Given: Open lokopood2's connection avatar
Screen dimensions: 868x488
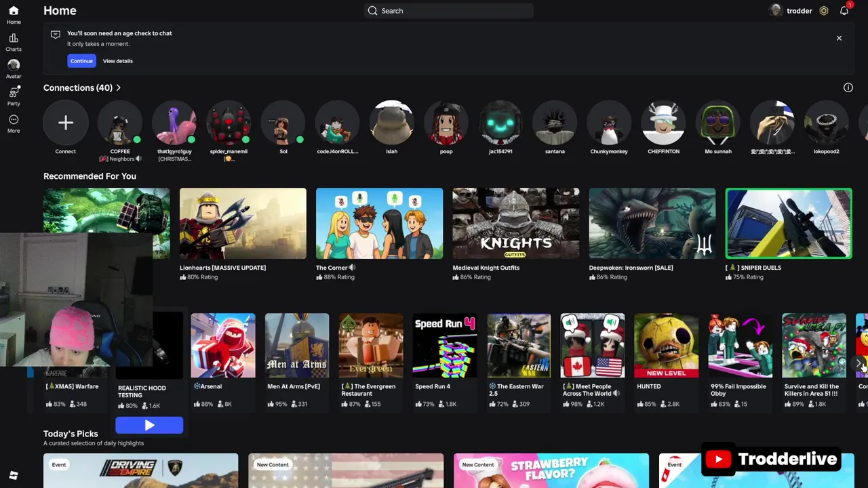Looking at the screenshot, I should 827,123.
